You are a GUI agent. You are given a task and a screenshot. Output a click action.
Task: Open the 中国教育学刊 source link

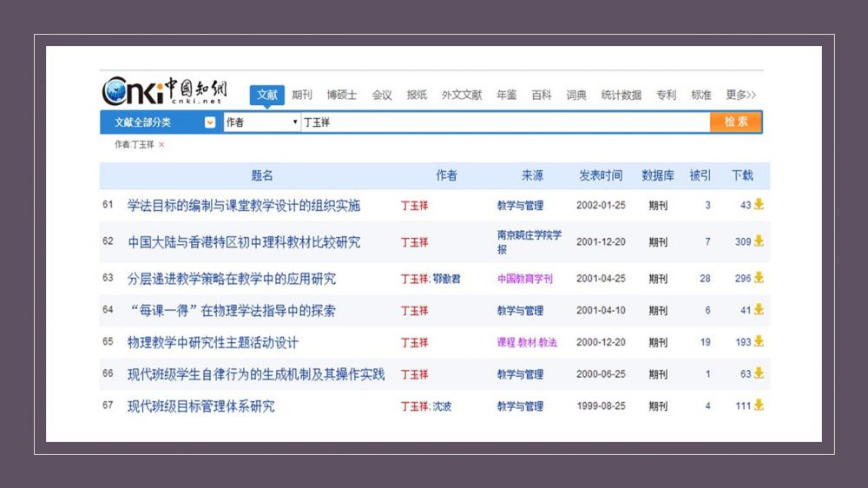tap(524, 279)
